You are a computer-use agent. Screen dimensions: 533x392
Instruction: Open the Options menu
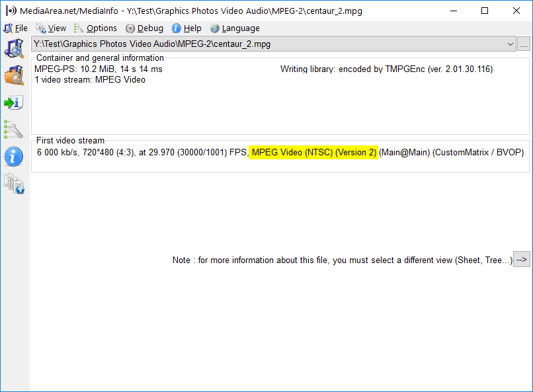tap(95, 28)
